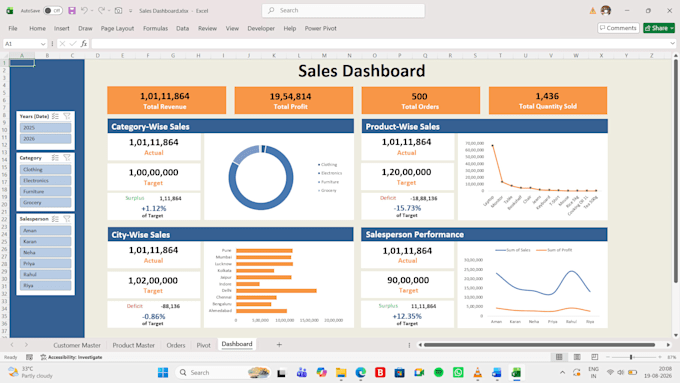Select Neha in the Salesperson slicer
This screenshot has height=383, width=680.
pyautogui.click(x=45, y=252)
